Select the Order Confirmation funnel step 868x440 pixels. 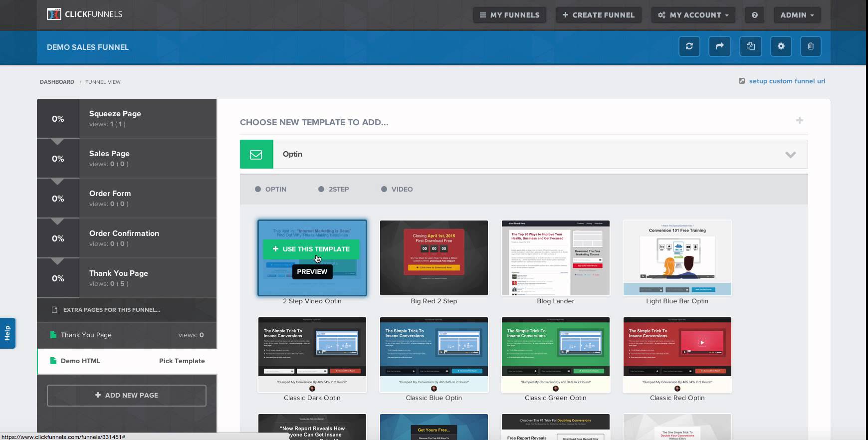pos(127,238)
